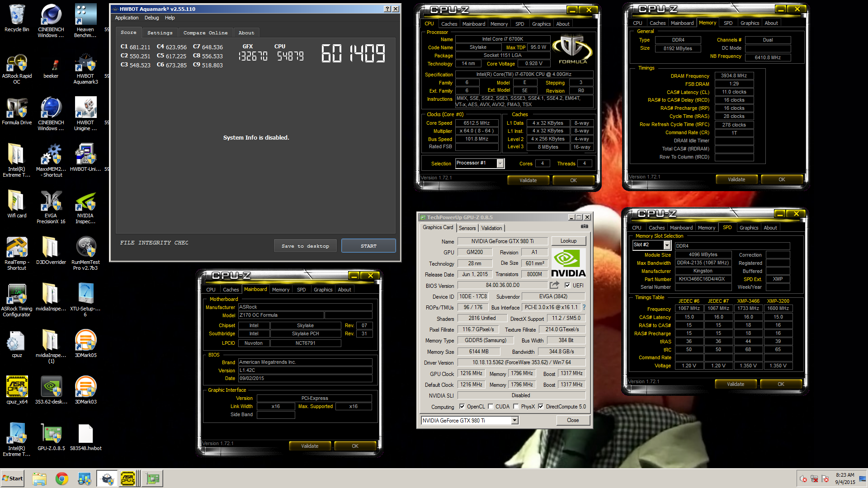
Task: Open MaxxMEM2 Shortcut icon
Action: [x=51, y=160]
